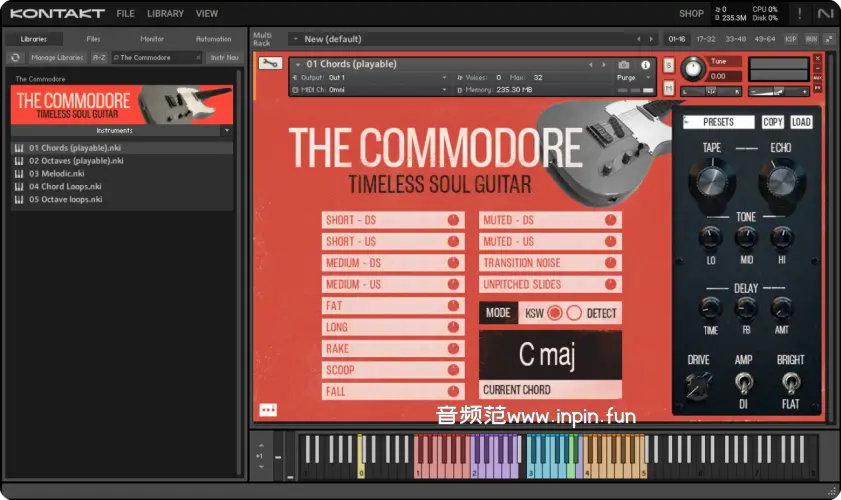Mute the instrument with M button
841x500 pixels.
click(x=668, y=88)
